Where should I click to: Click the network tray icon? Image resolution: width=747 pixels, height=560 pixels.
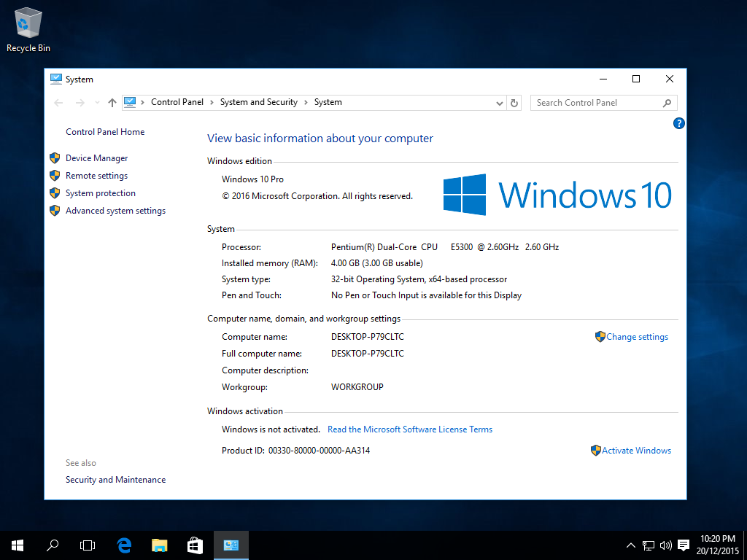649,545
